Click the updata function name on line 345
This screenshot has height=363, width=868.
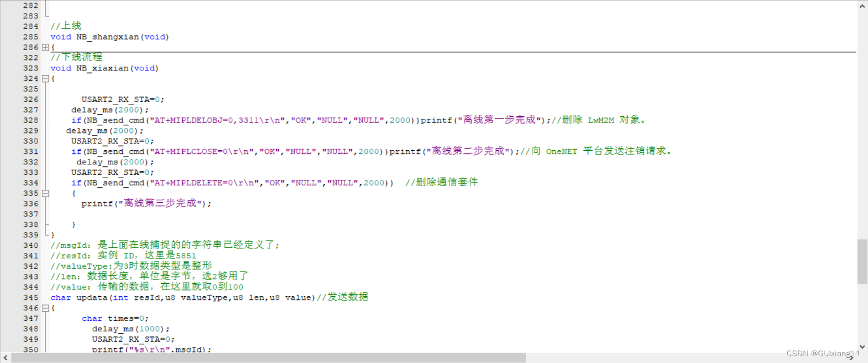92,298
